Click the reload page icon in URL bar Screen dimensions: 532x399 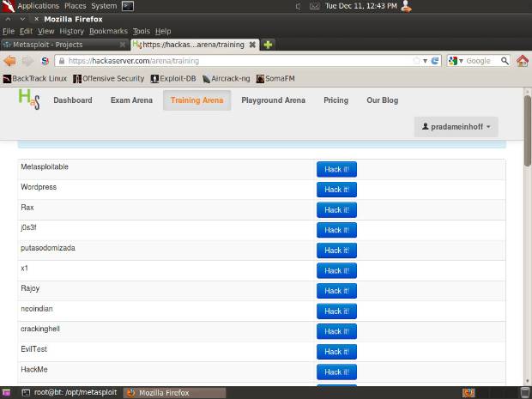435,61
